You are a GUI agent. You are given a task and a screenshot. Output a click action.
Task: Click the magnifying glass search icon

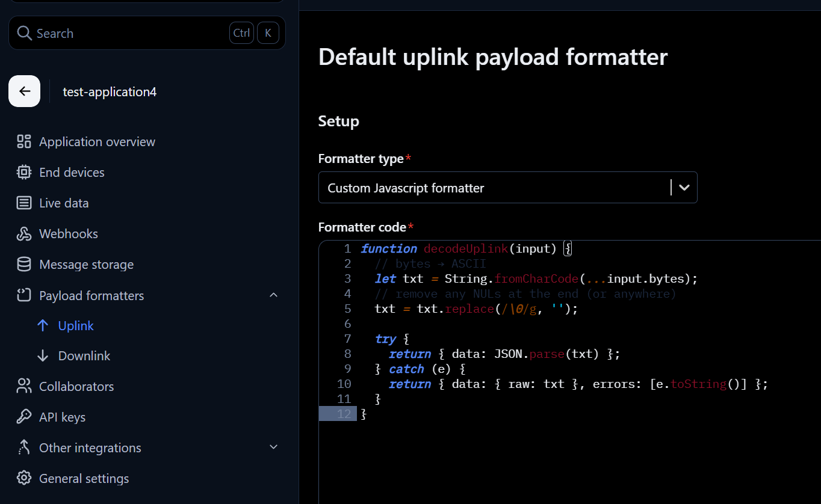click(x=24, y=33)
